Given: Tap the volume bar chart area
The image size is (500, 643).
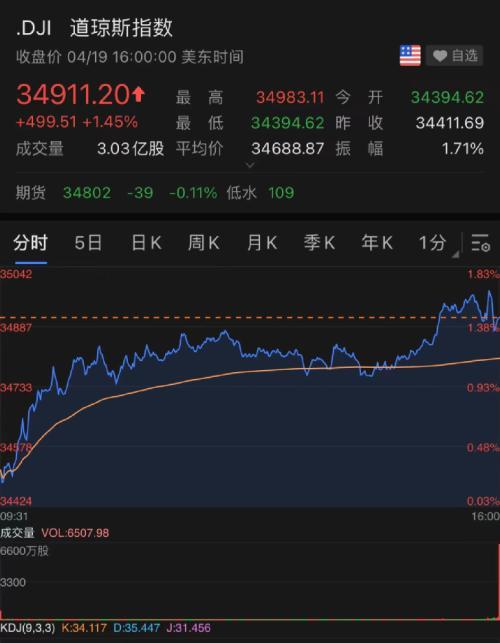Looking at the screenshot, I should 250,581.
